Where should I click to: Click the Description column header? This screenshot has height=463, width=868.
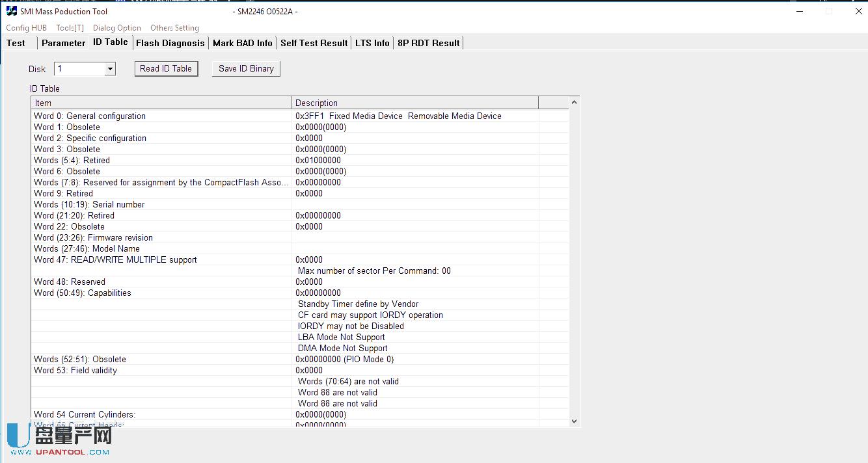point(414,103)
